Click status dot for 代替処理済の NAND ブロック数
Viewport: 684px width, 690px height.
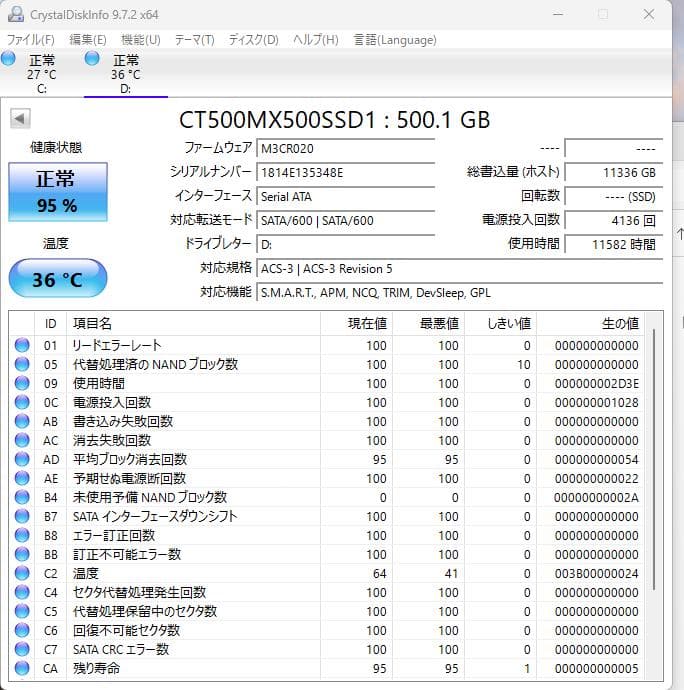tap(22, 364)
